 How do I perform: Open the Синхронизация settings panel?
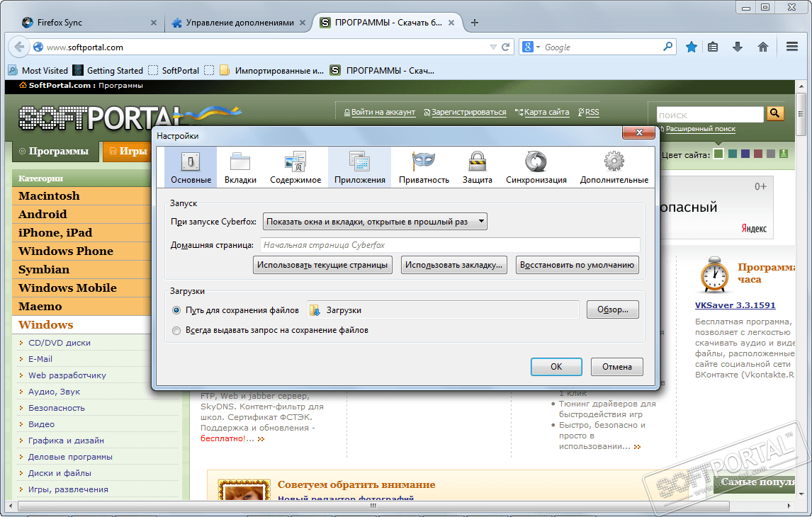coord(536,167)
